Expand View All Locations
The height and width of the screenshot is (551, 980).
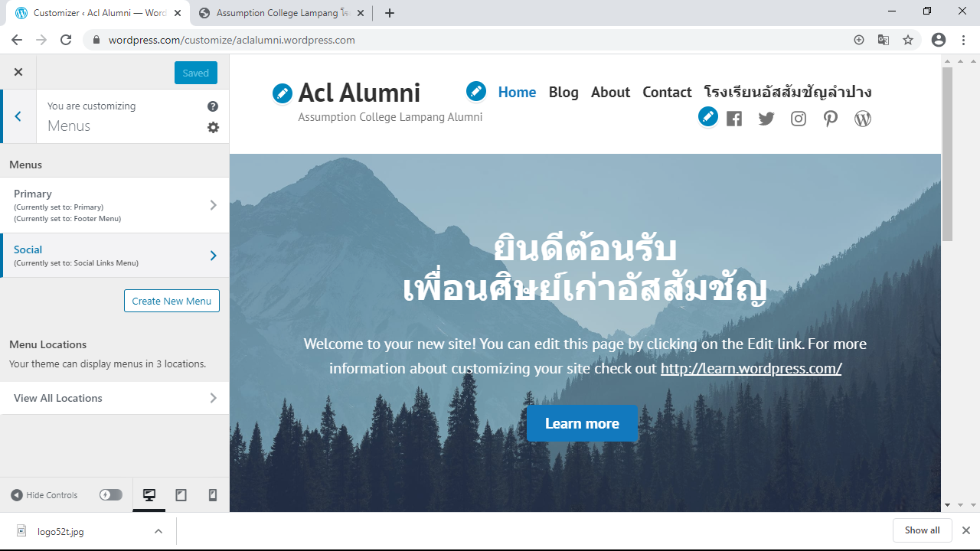tap(115, 398)
